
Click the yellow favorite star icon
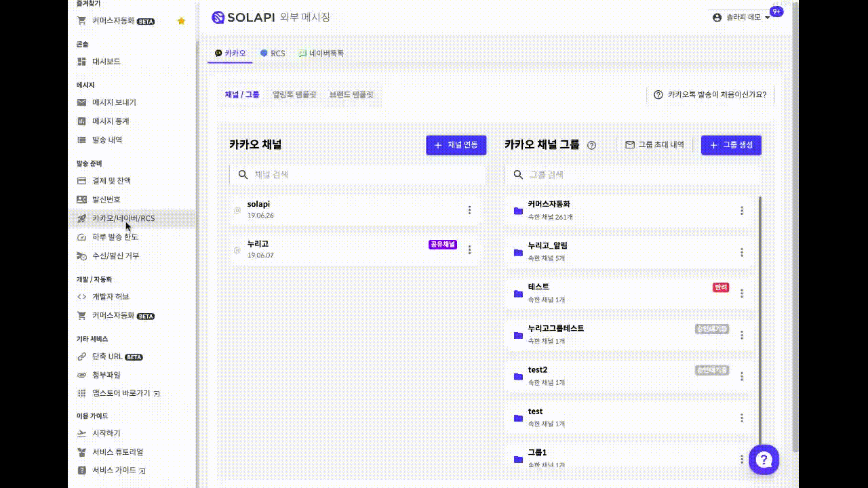click(181, 21)
